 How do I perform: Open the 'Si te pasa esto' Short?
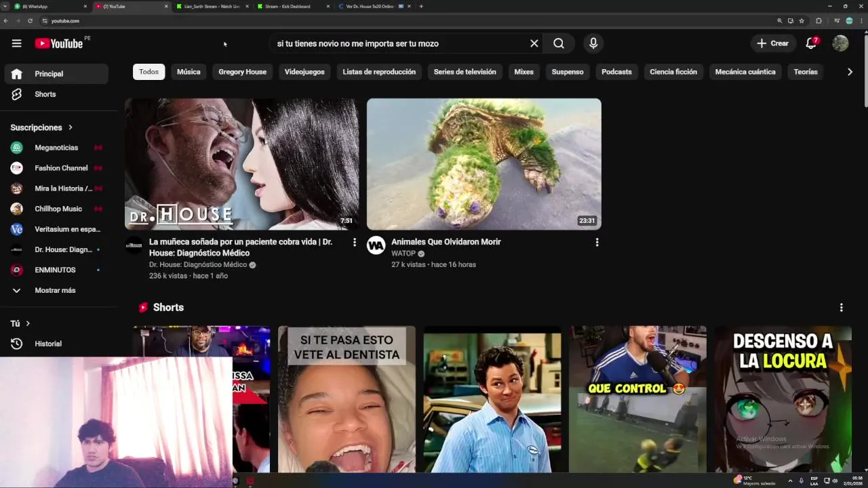click(347, 399)
